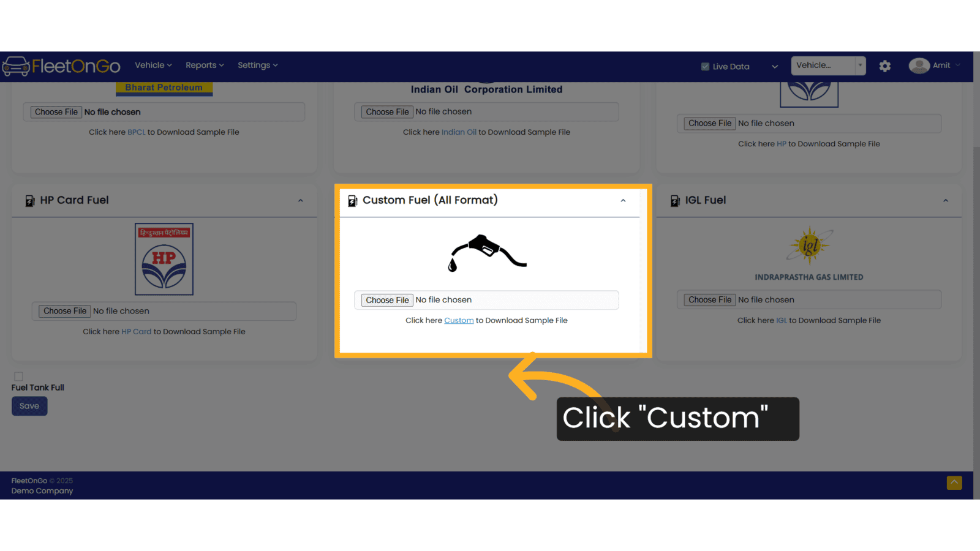Click the HP Card sample link

[x=136, y=332]
